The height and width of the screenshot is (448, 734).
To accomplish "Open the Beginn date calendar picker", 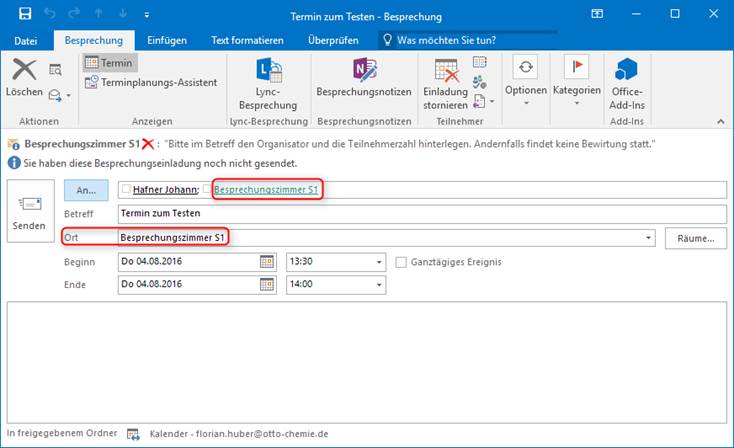I will pyautogui.click(x=267, y=262).
